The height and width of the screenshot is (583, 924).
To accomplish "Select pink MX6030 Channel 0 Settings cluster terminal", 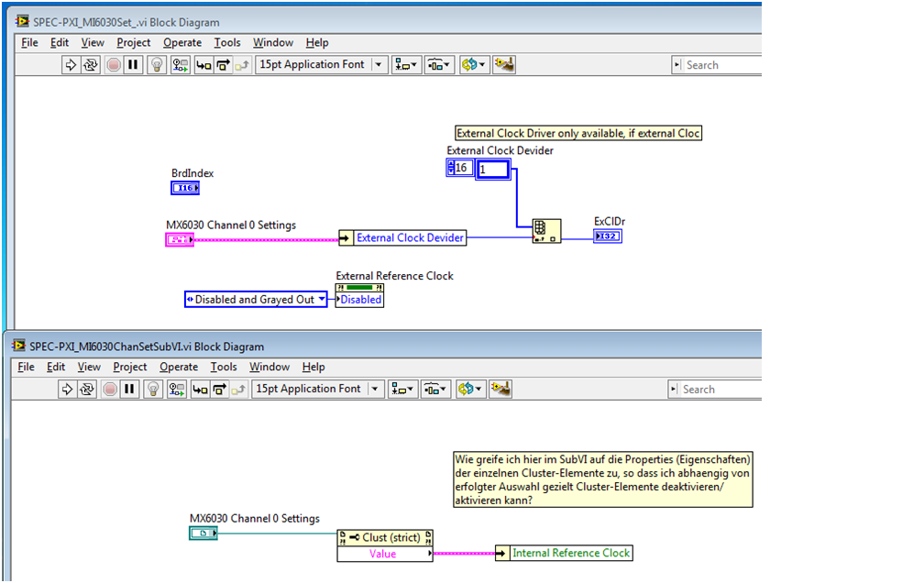I will pos(179,239).
